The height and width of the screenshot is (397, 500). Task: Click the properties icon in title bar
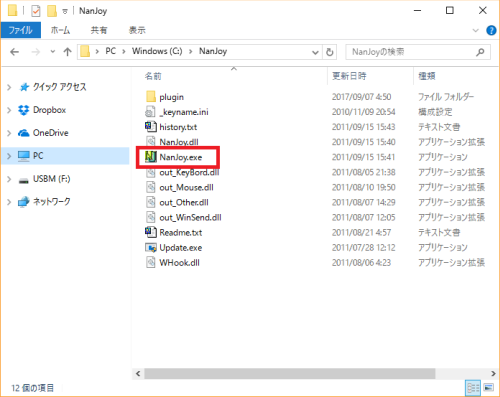(35, 11)
